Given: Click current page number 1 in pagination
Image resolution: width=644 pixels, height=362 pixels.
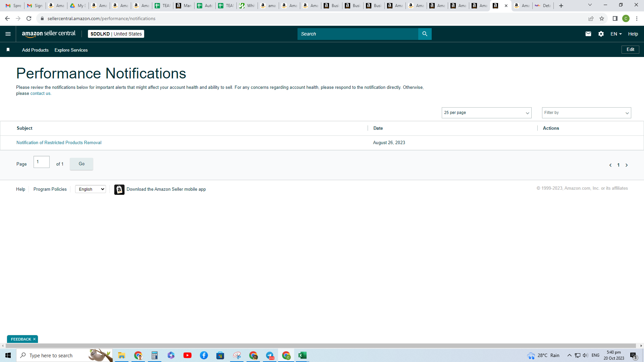Looking at the screenshot, I should point(618,165).
